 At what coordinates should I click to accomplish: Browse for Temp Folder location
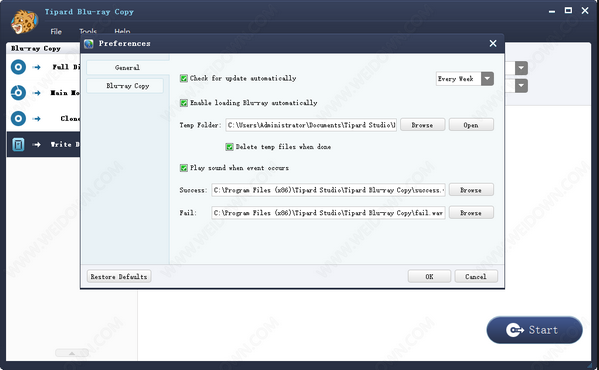pos(422,125)
